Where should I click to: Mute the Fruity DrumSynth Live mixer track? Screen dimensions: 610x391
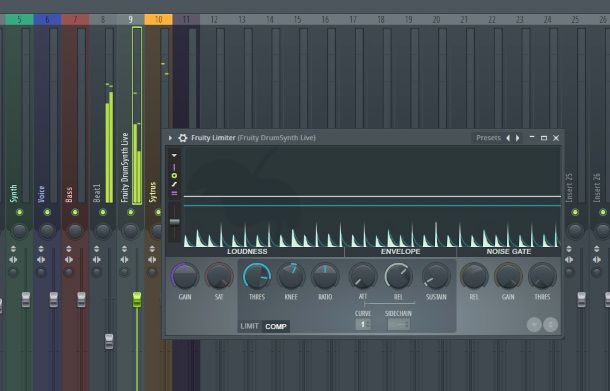(x=131, y=212)
